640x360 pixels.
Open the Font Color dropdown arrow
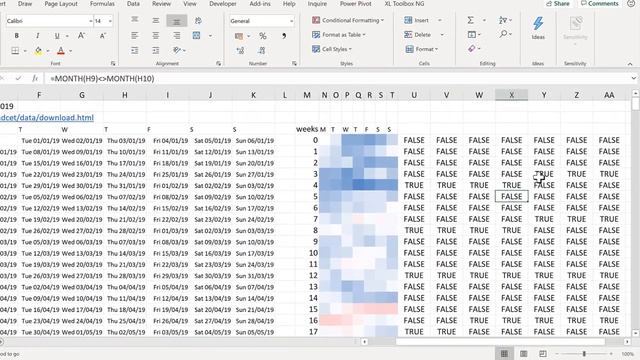71,51
